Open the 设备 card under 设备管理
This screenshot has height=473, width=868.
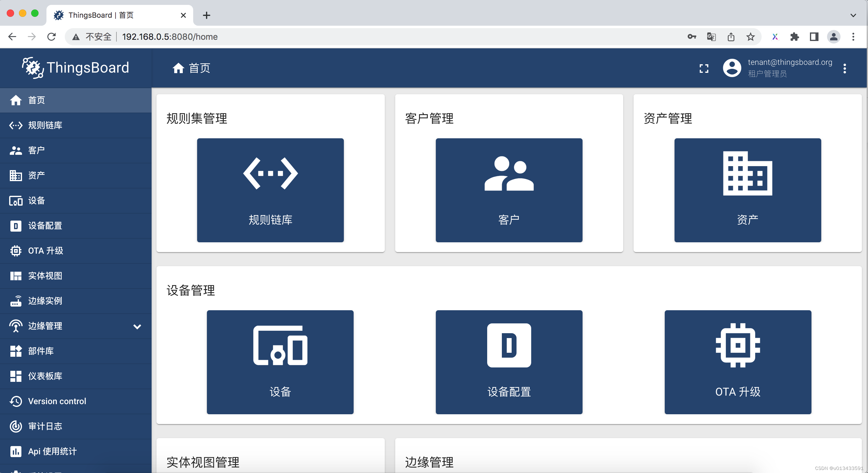point(280,362)
